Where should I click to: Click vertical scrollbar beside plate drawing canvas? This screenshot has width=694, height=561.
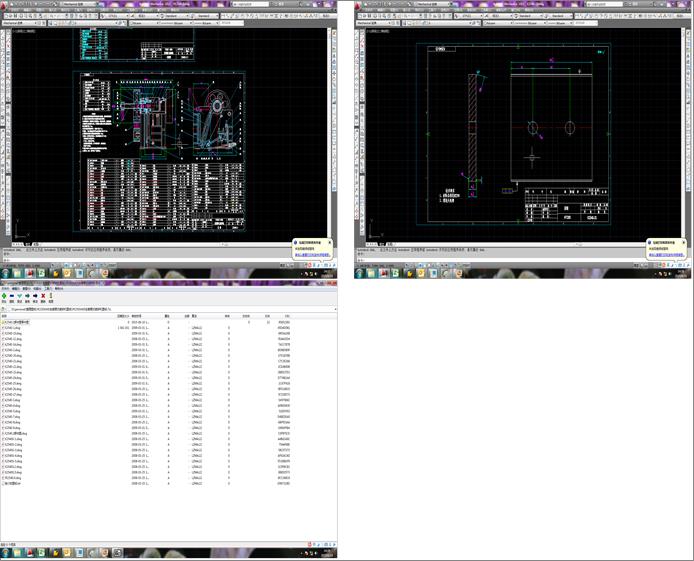[x=683, y=133]
